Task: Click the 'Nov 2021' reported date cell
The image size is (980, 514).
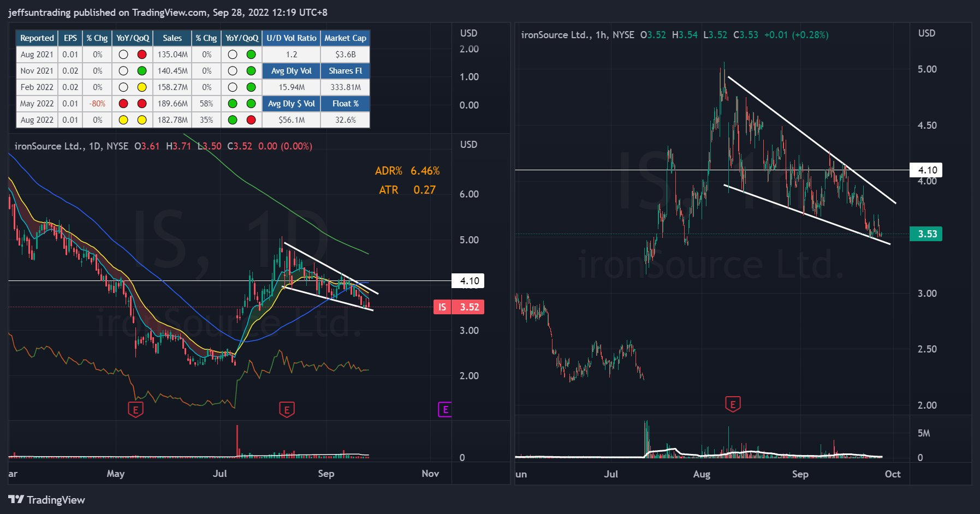Action: [x=37, y=71]
